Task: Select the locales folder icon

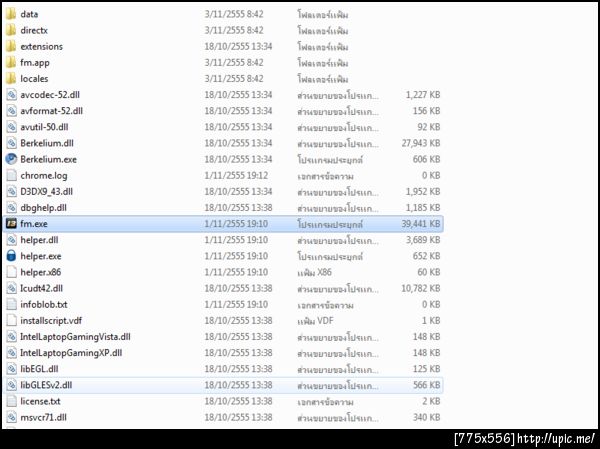Action: click(x=11, y=78)
